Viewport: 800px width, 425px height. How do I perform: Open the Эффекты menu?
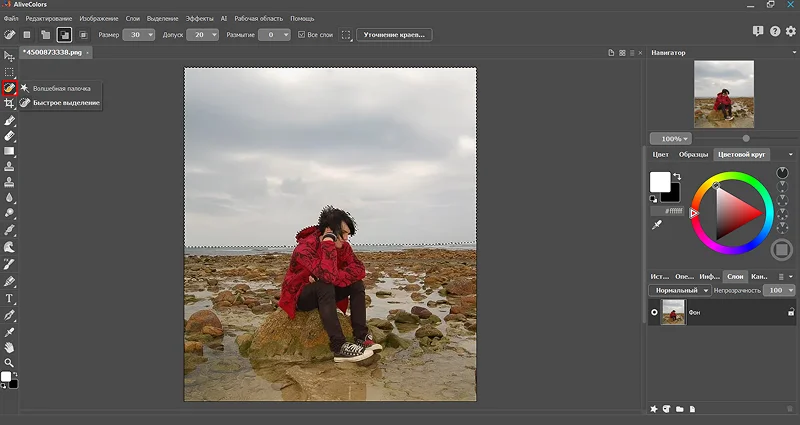coord(199,18)
